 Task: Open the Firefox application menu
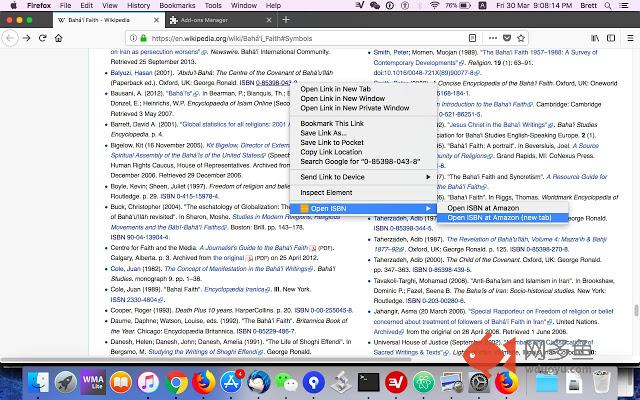[x=39, y=6]
